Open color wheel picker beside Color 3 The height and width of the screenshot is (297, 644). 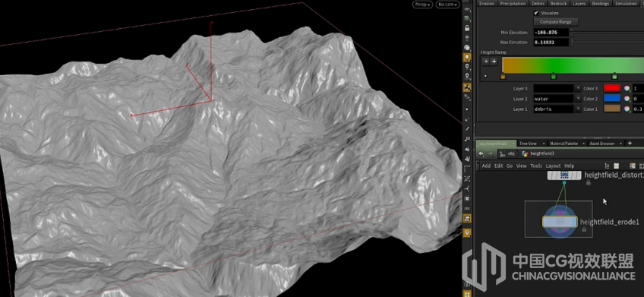click(x=627, y=88)
